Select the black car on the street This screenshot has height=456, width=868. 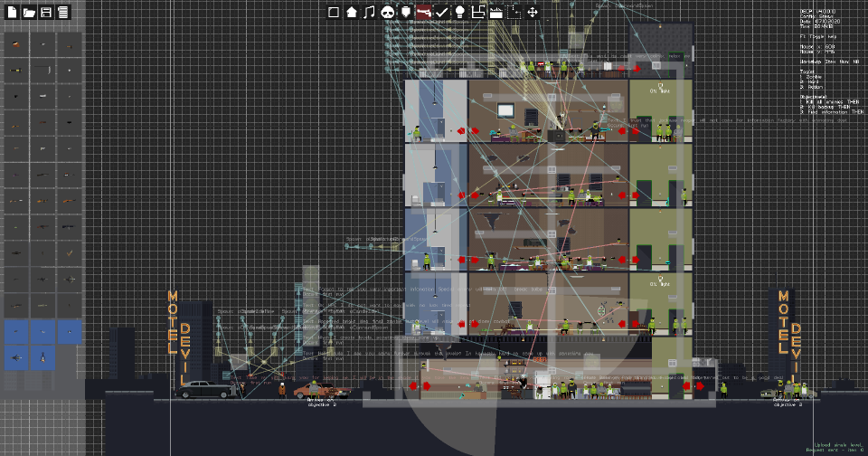[203, 390]
